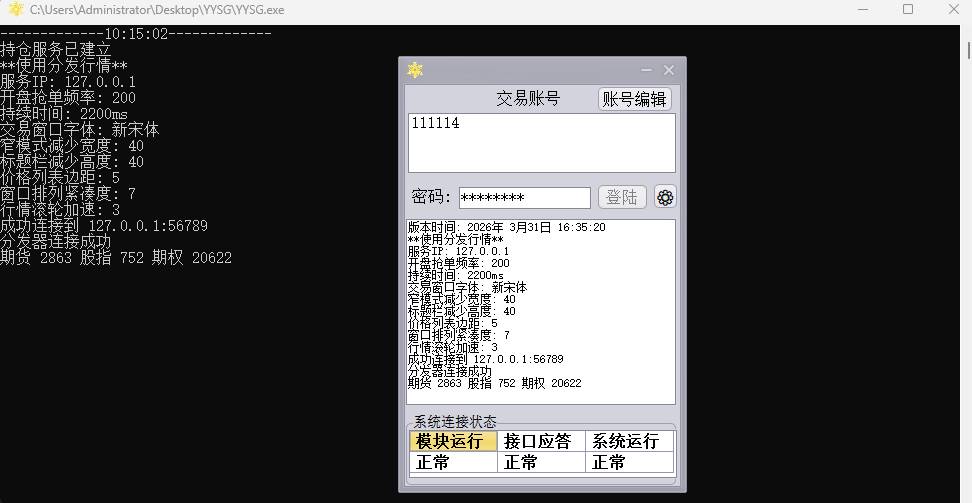Viewport: 972px width, 503px height.
Task: Focus the 密码 password field
Action: 524,198
